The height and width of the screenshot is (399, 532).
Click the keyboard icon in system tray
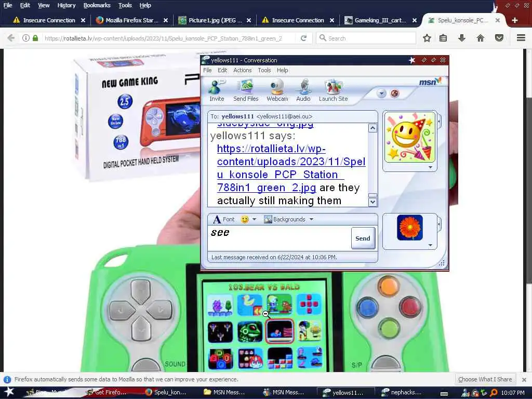(x=444, y=393)
